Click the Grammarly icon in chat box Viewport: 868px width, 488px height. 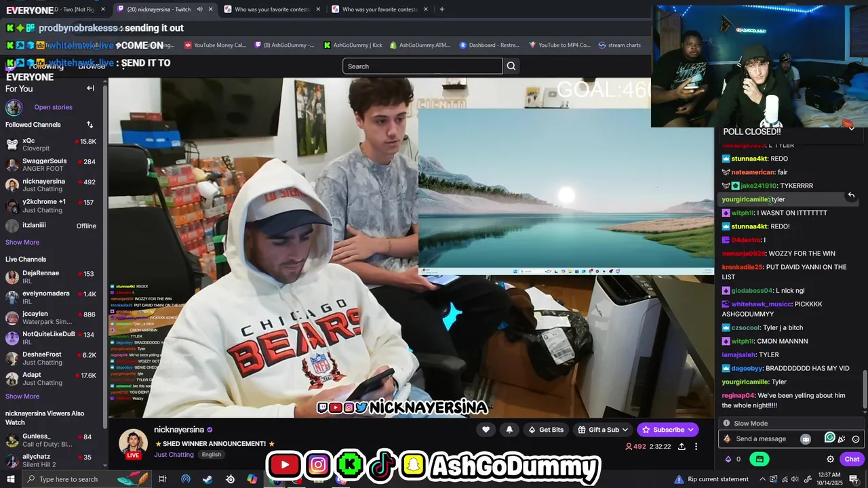click(x=829, y=438)
